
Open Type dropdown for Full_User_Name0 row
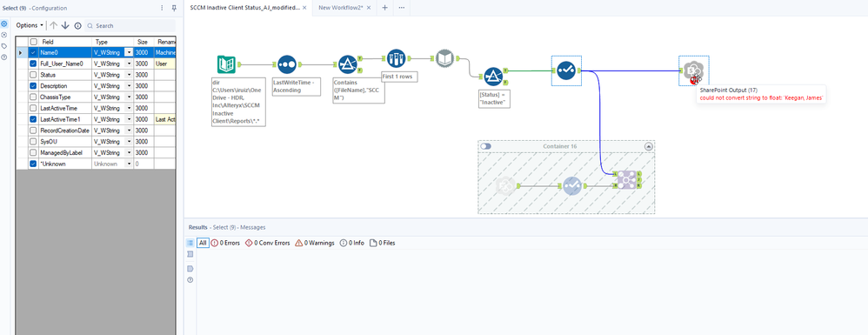[129, 64]
